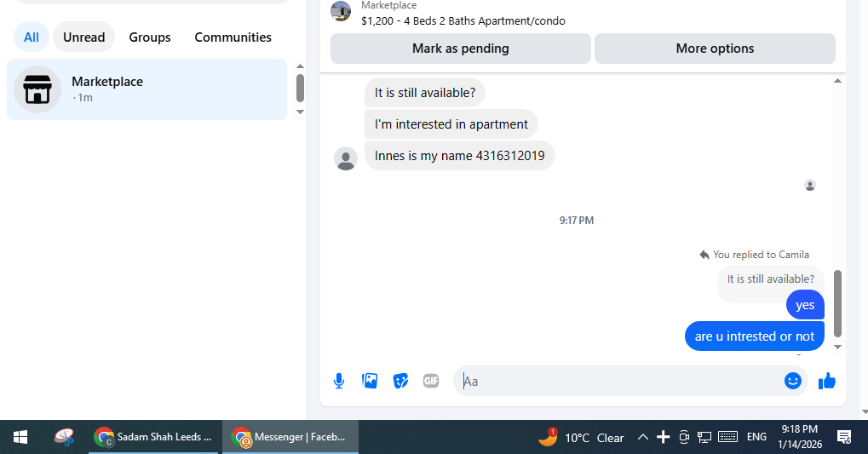
Task: Switch to the Communities tab
Action: point(233,37)
